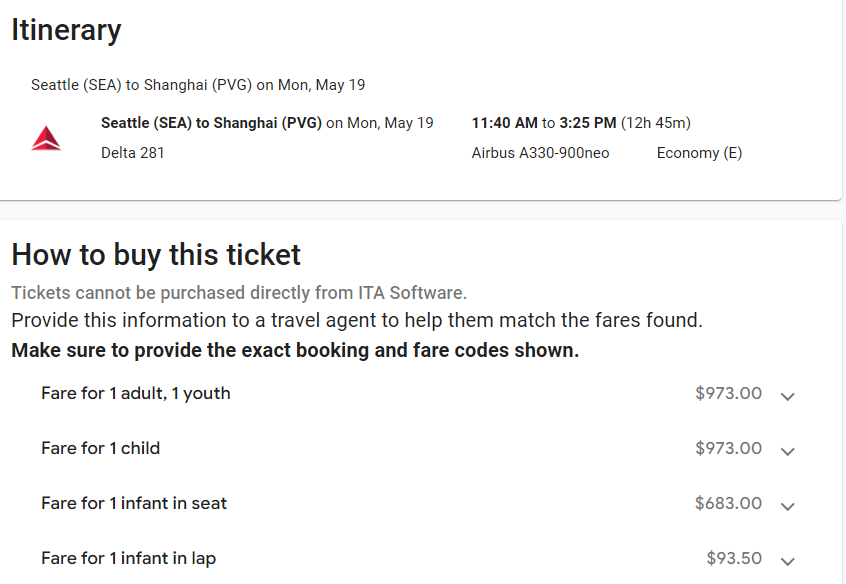Expand the infant in seat fare chevron
The width and height of the screenshot is (846, 584).
(x=788, y=506)
